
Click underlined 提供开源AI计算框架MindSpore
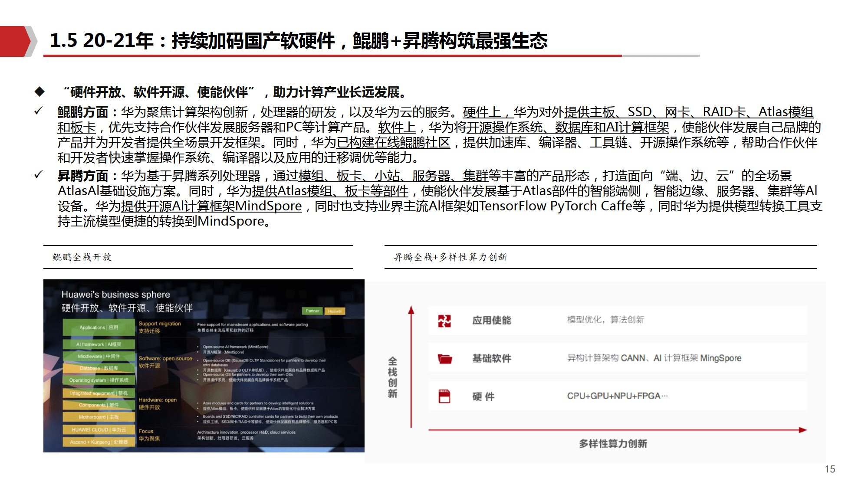(211, 206)
